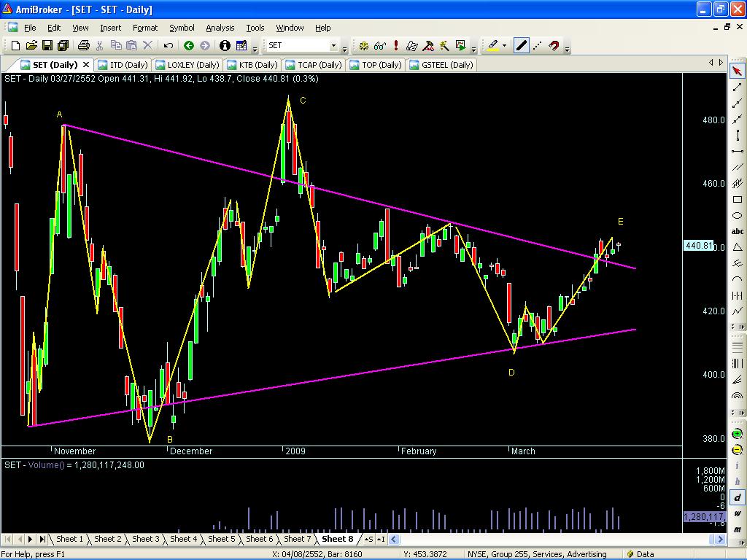Switch to Sheet 1
The height and width of the screenshot is (560, 747).
click(x=69, y=539)
